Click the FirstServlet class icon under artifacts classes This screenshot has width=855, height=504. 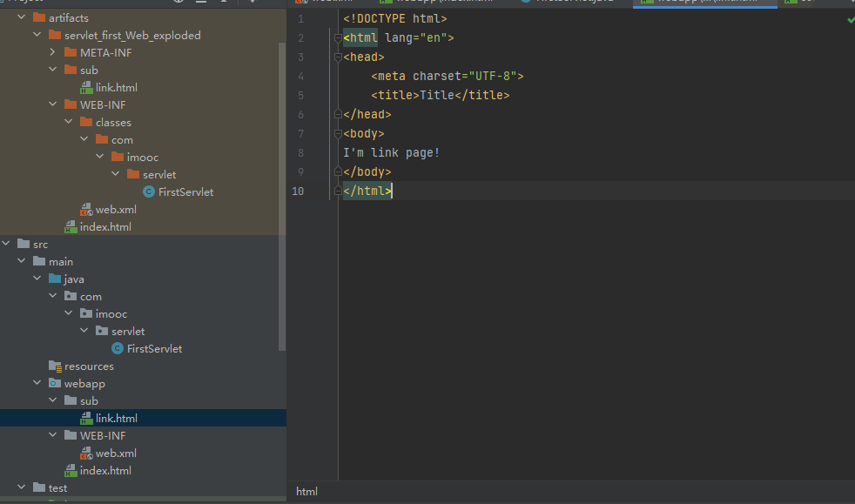click(x=149, y=192)
